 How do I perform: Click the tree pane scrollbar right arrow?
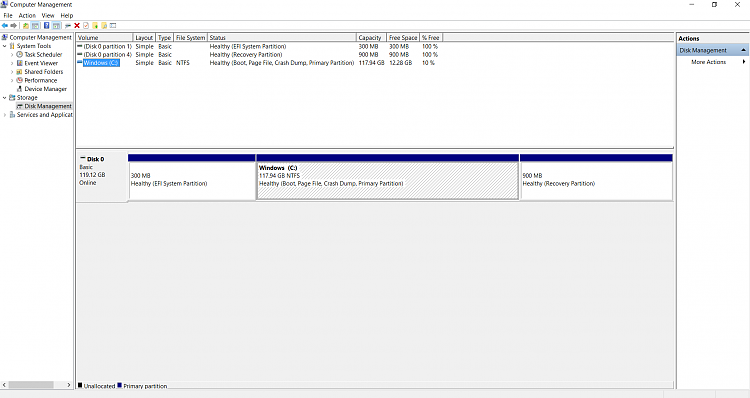pos(68,385)
